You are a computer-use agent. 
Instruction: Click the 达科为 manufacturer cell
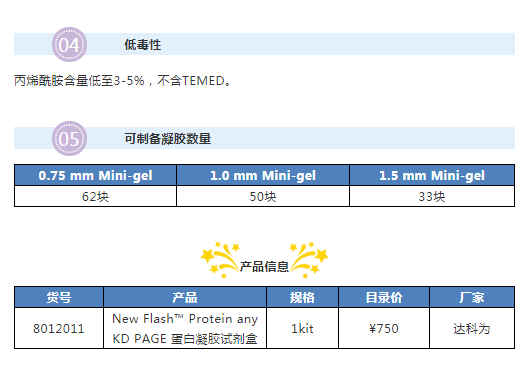click(x=472, y=328)
